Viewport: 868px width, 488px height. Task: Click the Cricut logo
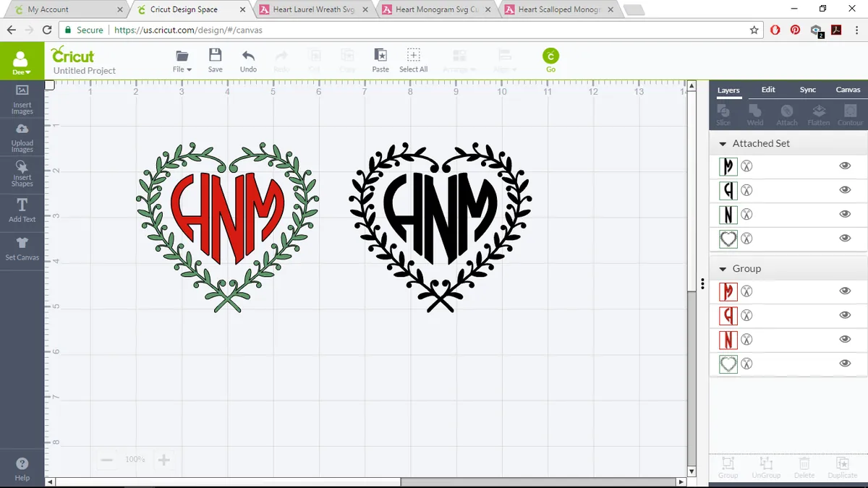point(73,55)
